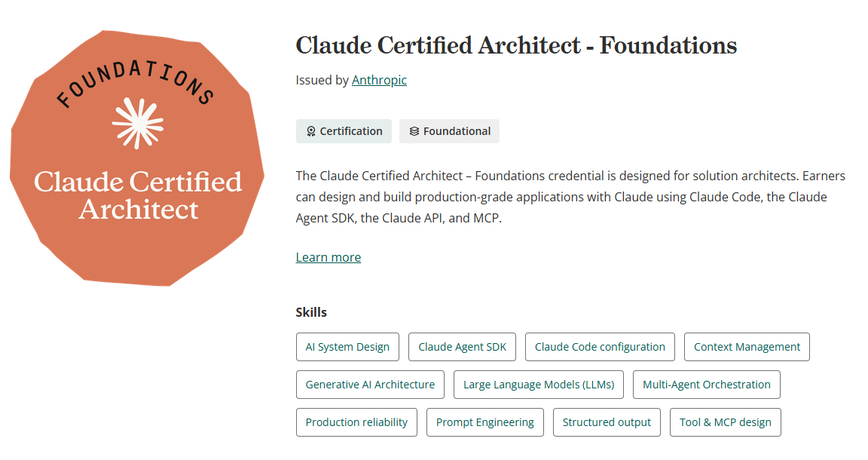Select the Multi-Agent Orchestration skill tag
Viewport: 868px width, 460px height.
coord(706,385)
